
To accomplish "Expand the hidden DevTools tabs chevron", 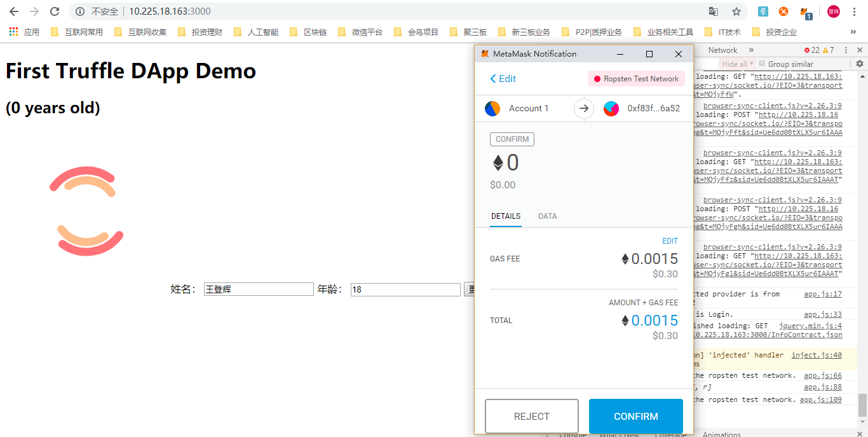I will tap(751, 50).
